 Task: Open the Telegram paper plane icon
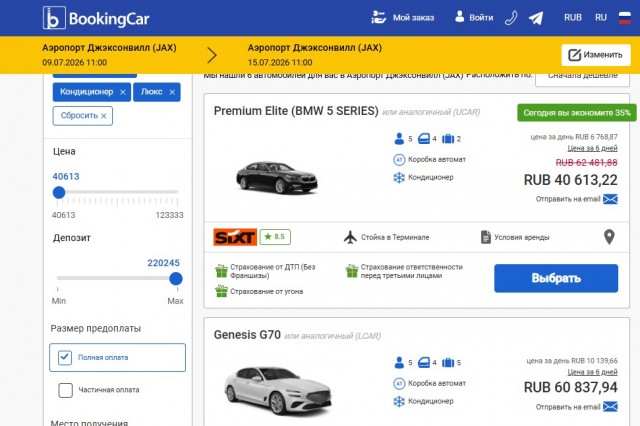[536, 18]
